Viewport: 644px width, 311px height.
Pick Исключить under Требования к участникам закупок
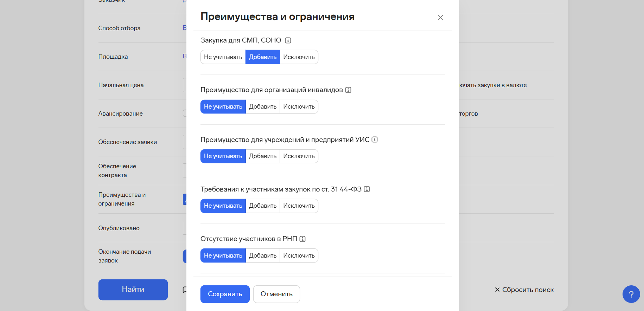pyautogui.click(x=299, y=206)
